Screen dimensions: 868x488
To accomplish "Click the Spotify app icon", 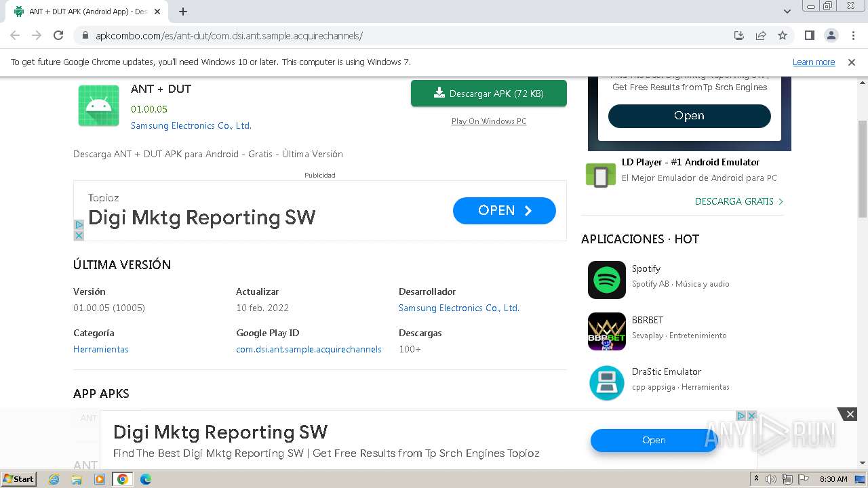I will (607, 280).
